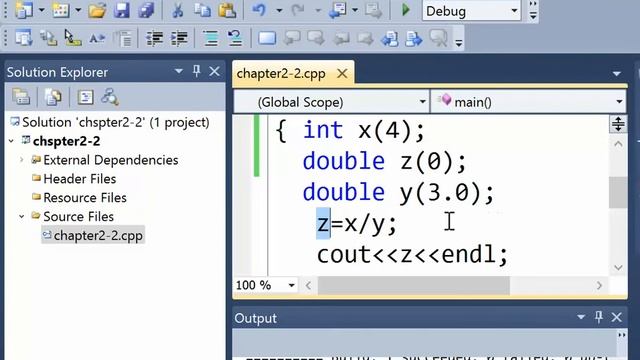Screen dimensions: 640x360
Task: Click the horizontal scroll left arrow
Action: [x=309, y=285]
